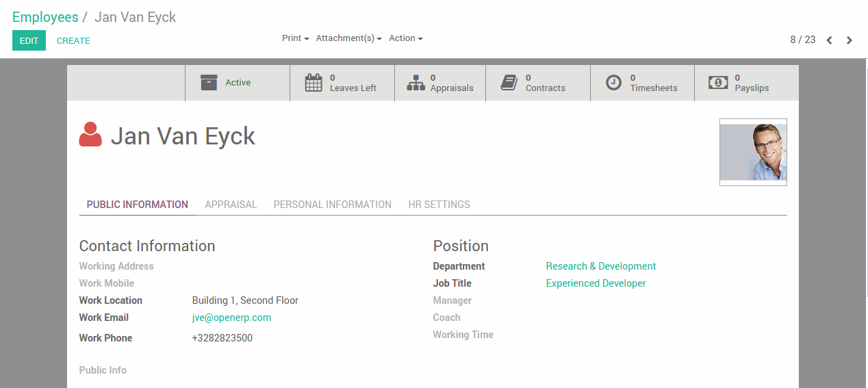
Task: Click the Active archive box icon
Action: point(209,83)
